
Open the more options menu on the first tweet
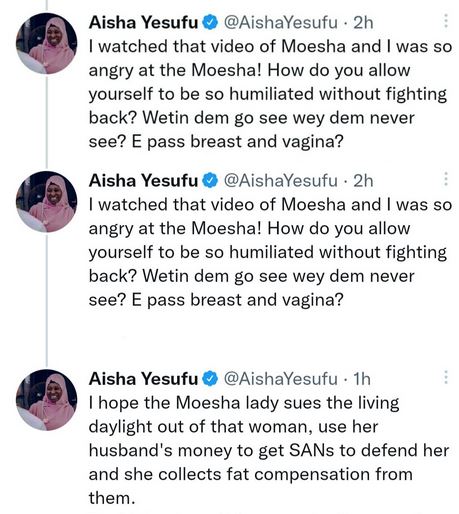pos(446,21)
